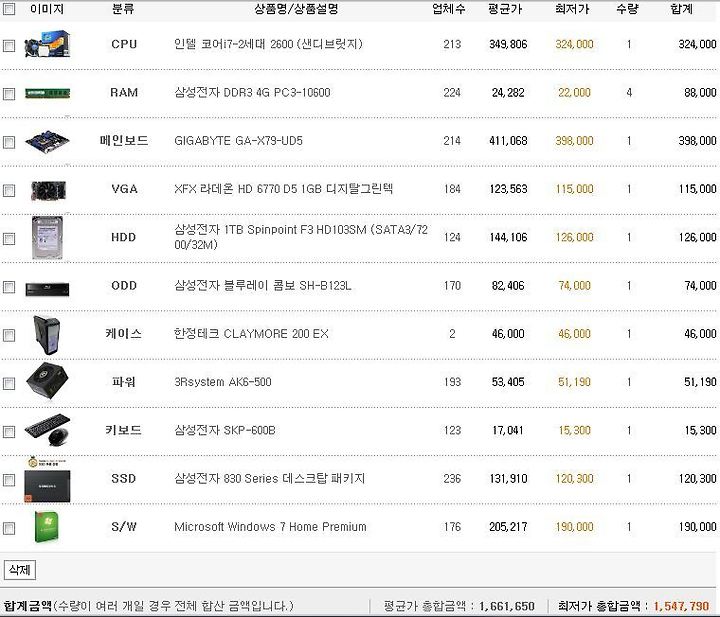Screen dimensions: 720x617
Task: Open 한정테크 CLAYMORE 200 EX link
Action: pyautogui.click(x=251, y=334)
